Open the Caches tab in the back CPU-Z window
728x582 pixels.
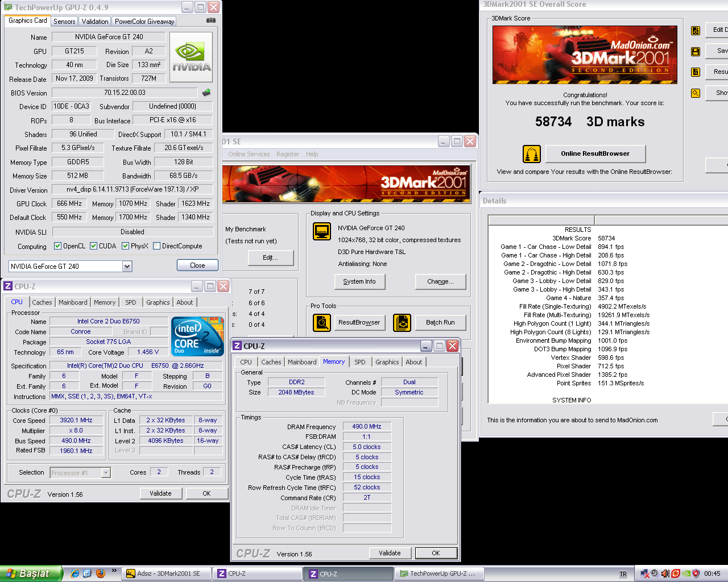click(42, 302)
